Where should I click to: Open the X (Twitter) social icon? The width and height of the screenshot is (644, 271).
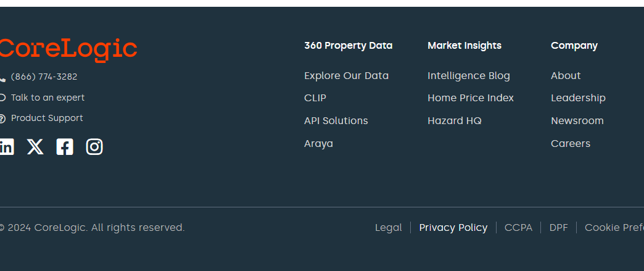pyautogui.click(x=35, y=147)
